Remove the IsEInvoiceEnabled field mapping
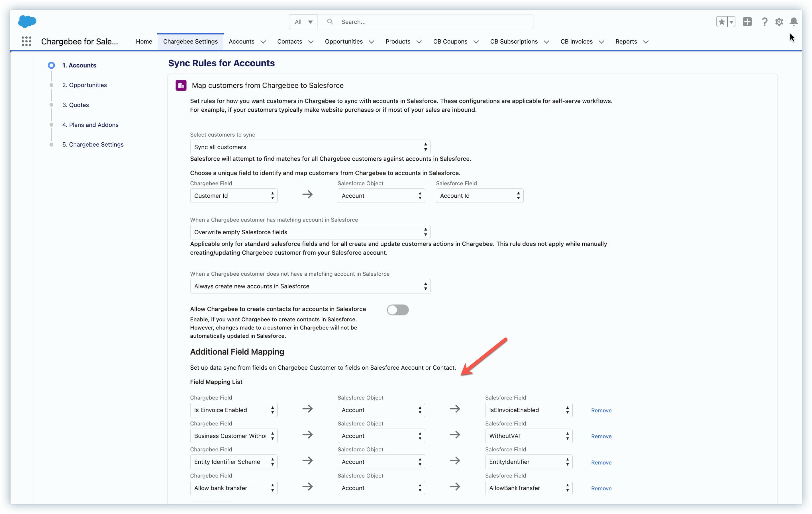 point(601,410)
